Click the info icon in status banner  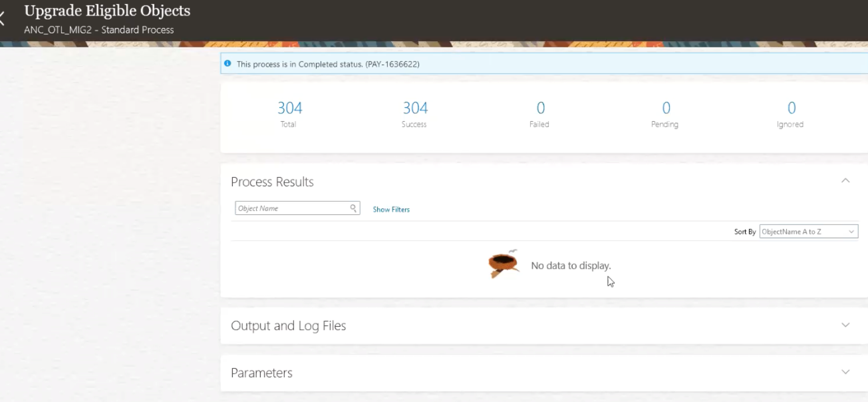[228, 64]
